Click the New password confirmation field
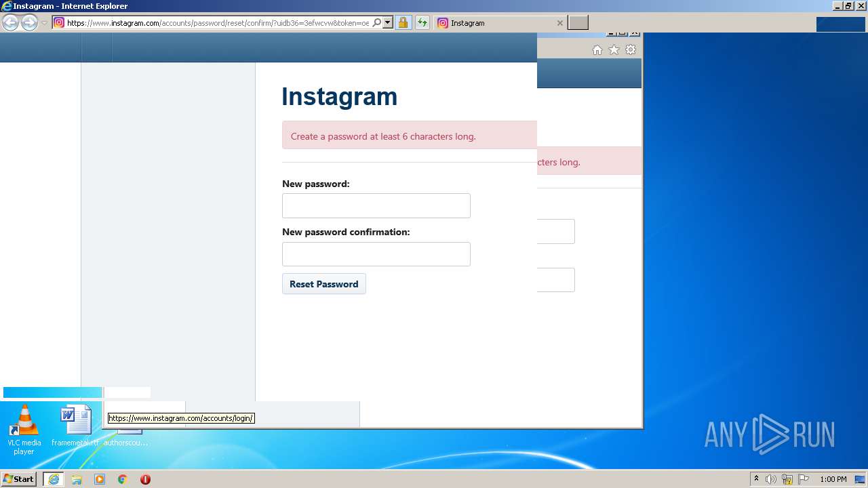Viewport: 868px width, 488px height. pos(376,254)
